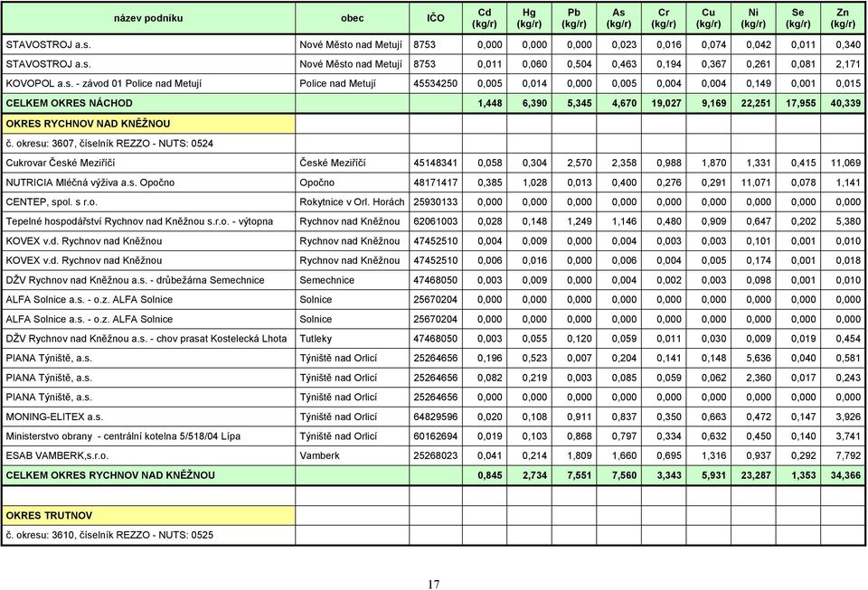The image size is (868, 590).
Task: Select IČO value 45148341
Action: coord(436,164)
